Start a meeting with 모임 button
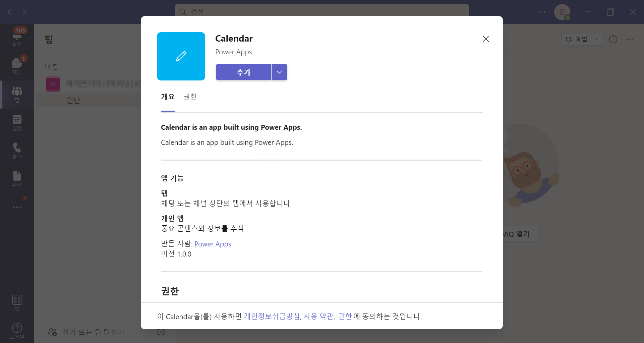The image size is (644, 343). [577, 39]
